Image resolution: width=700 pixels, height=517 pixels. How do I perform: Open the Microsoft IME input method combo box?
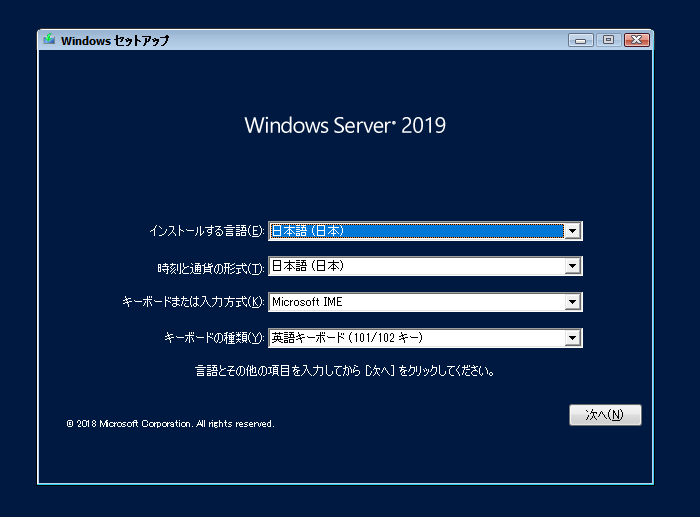[x=425, y=302]
